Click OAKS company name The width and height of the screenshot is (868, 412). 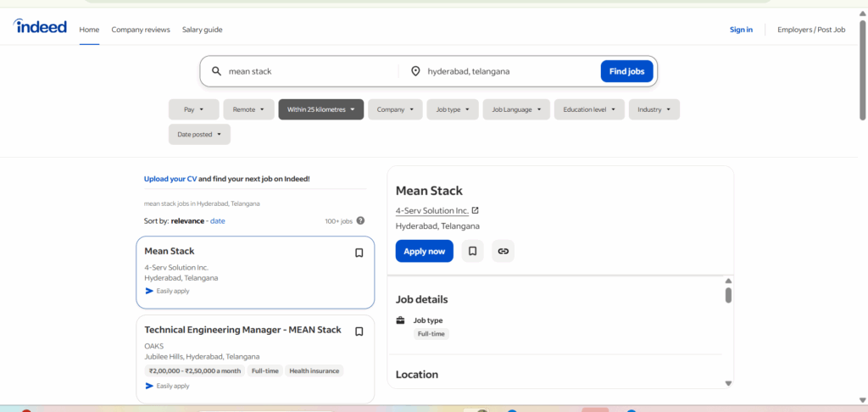tap(154, 346)
